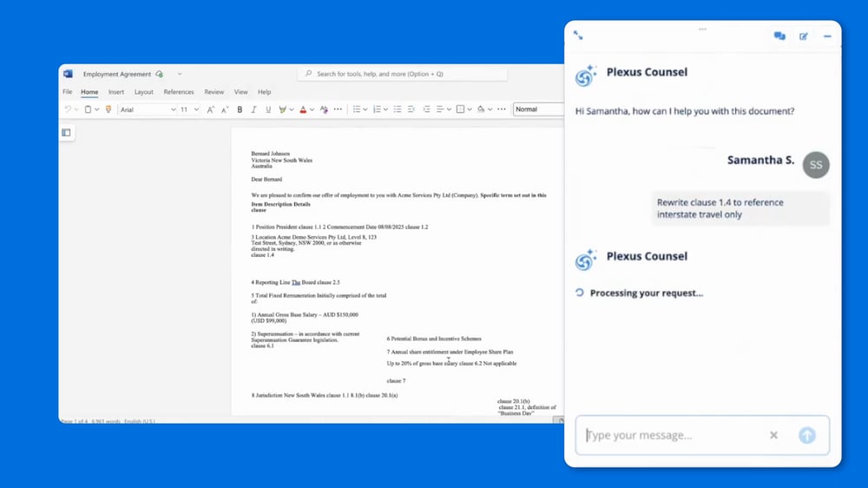
Task: Click the send message arrow button
Action: coord(807,435)
